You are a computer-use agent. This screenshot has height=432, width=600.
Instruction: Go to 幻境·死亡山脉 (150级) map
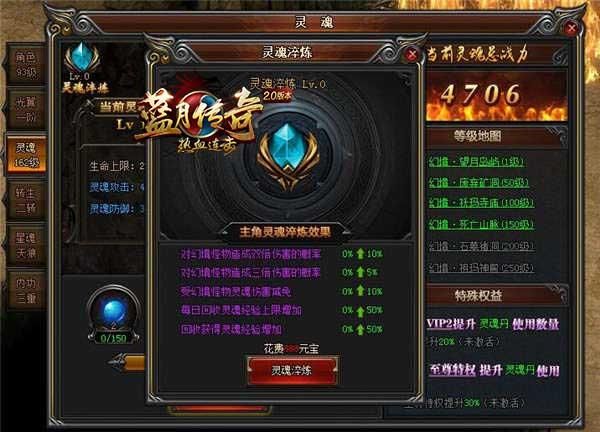point(481,224)
